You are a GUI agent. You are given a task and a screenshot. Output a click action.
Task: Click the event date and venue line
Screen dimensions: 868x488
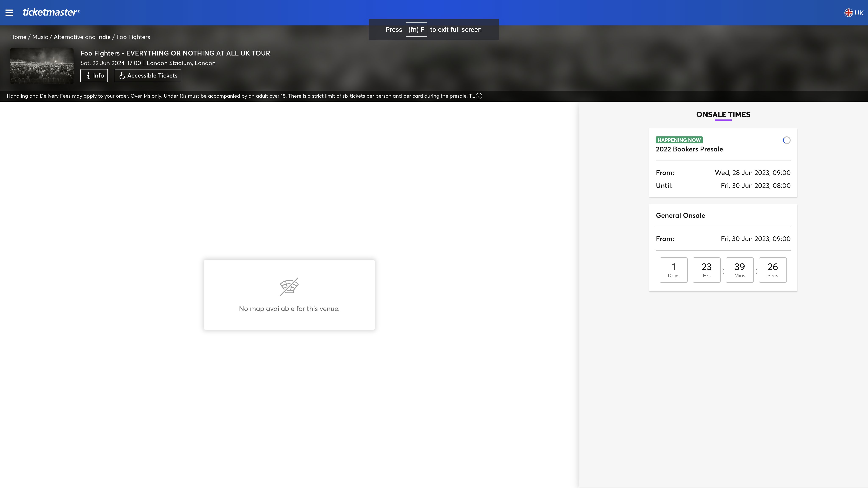tap(148, 63)
